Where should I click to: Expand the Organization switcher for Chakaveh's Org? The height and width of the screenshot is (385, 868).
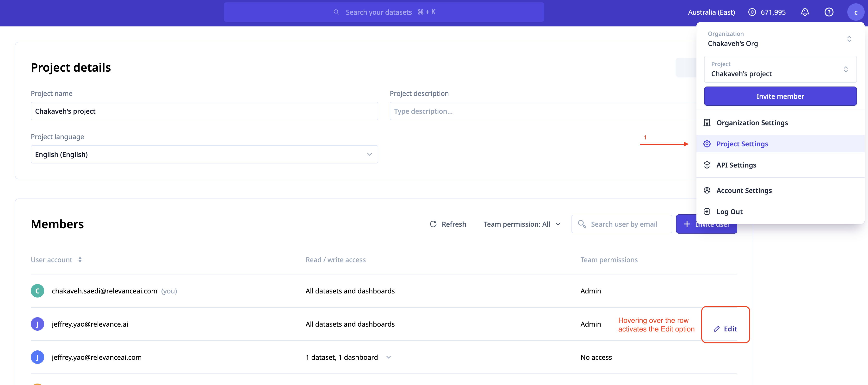(x=849, y=39)
